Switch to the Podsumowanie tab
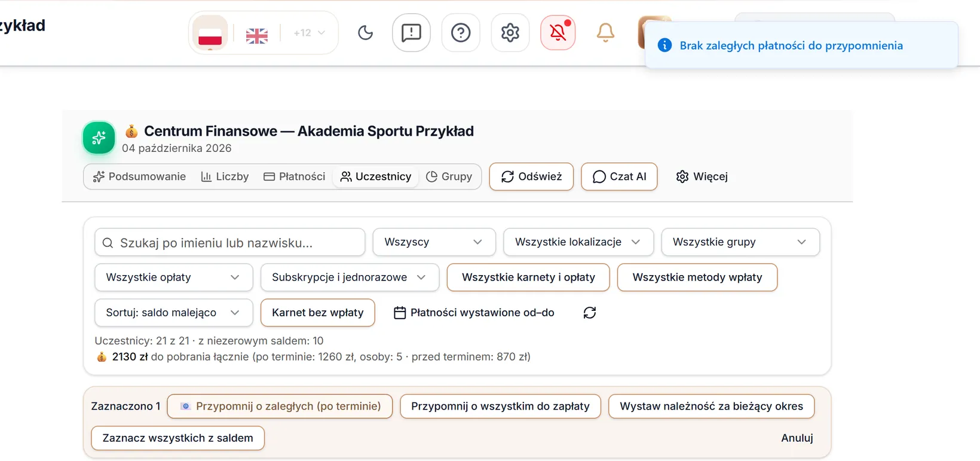The width and height of the screenshot is (980, 461). click(x=140, y=176)
